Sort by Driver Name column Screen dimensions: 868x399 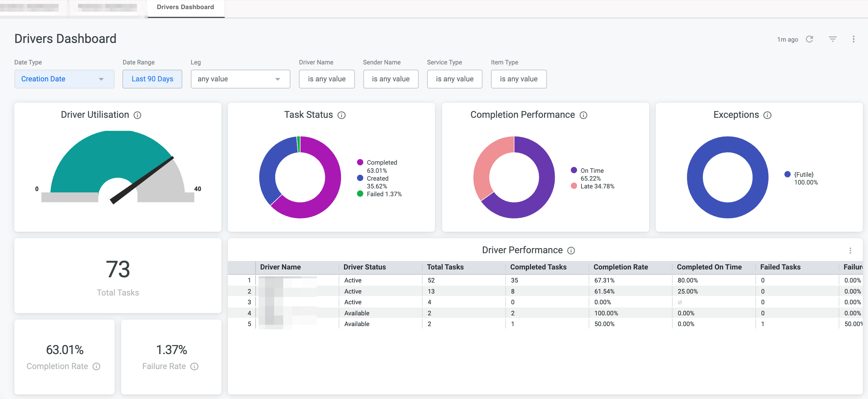(x=280, y=267)
